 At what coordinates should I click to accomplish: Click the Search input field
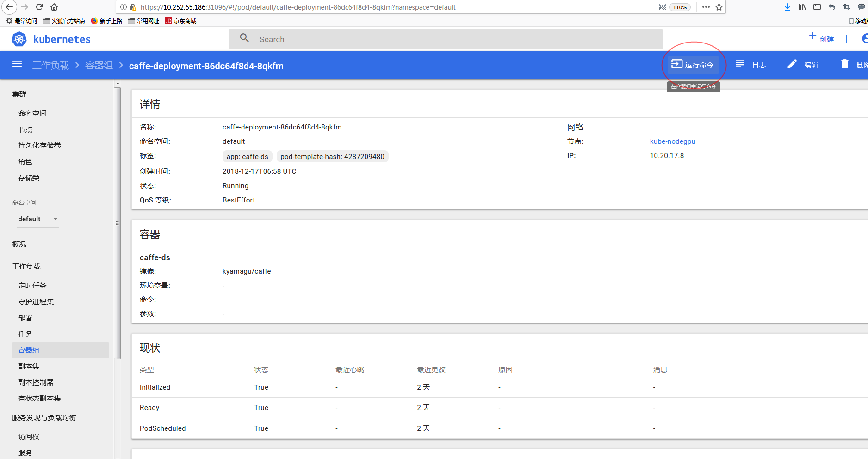(x=446, y=39)
